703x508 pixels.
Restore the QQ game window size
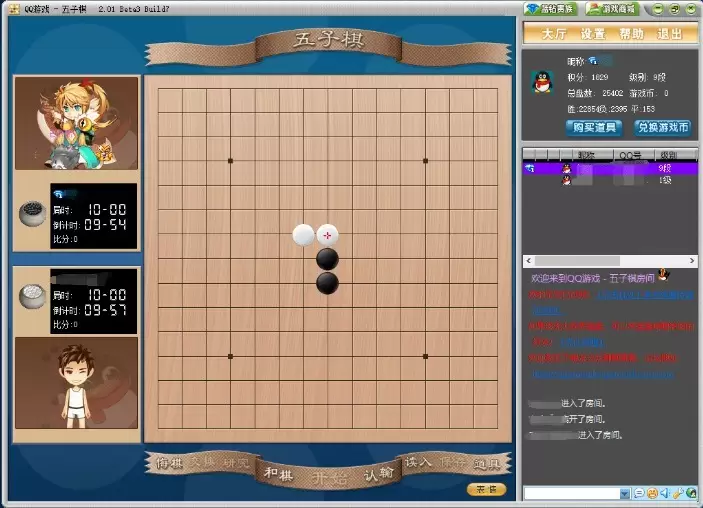tap(675, 9)
